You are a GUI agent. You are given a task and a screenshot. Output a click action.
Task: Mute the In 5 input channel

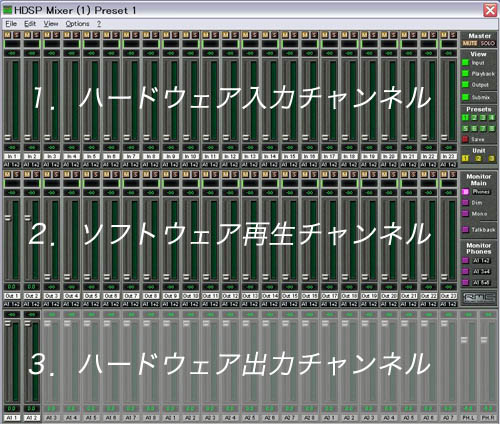(x=87, y=35)
